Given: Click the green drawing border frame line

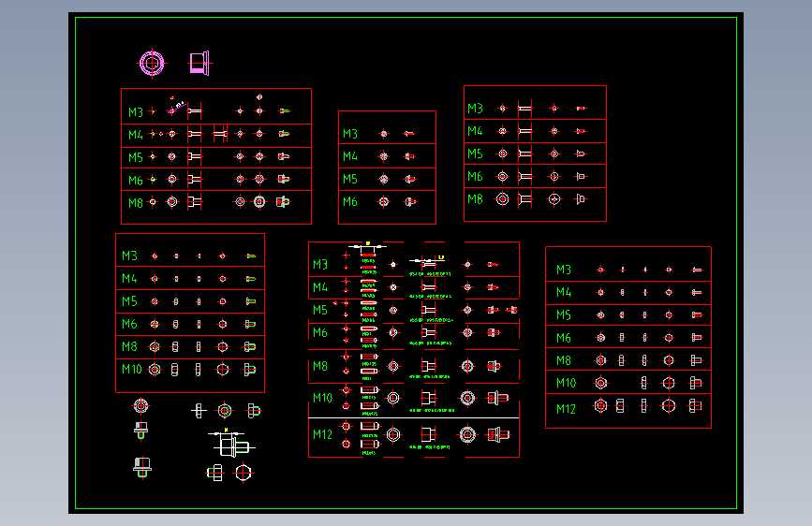Looking at the screenshot, I should 406,18.
